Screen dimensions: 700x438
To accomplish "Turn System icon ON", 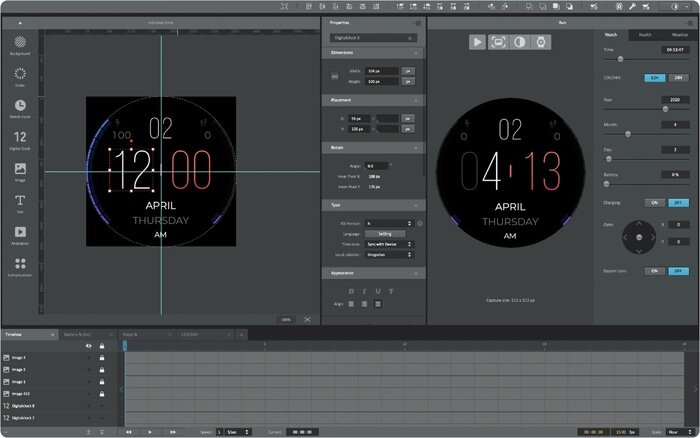I will pos(654,271).
